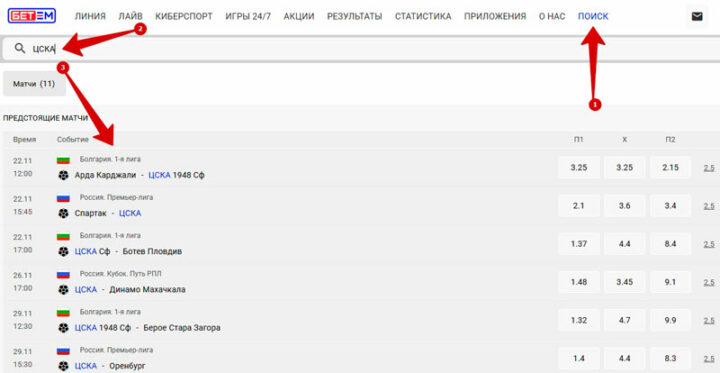Click total 2.5 link in Динамо Махачкала row
Image resolution: width=720 pixels, height=373 pixels.
pos(709,282)
